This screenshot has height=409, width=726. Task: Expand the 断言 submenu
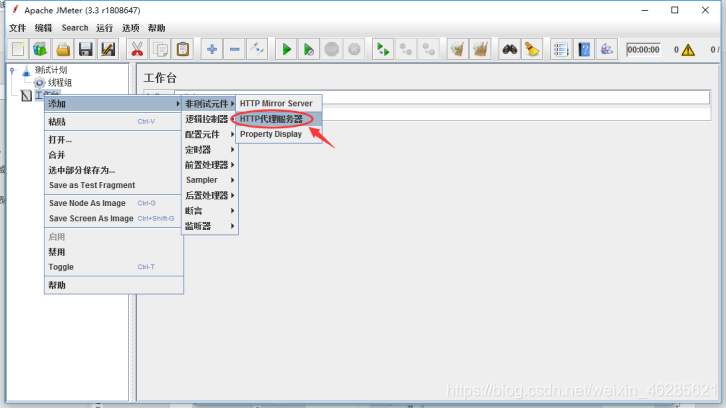coord(210,211)
